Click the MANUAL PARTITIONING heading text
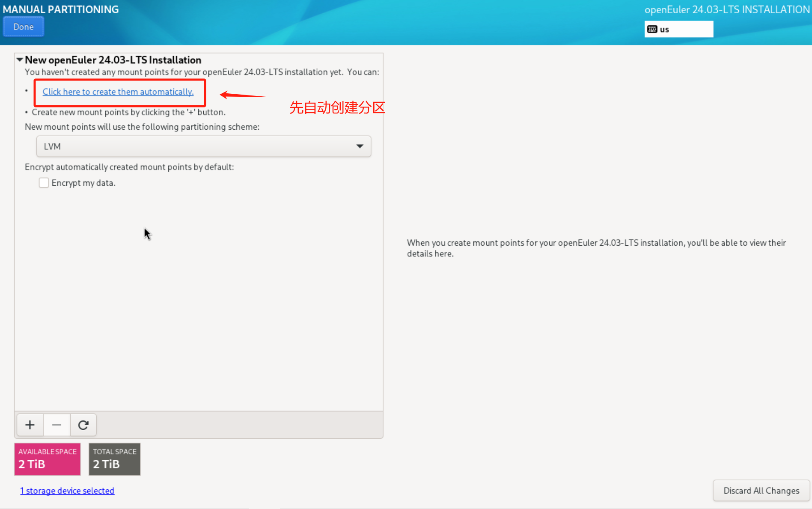The image size is (812, 509). [x=61, y=9]
